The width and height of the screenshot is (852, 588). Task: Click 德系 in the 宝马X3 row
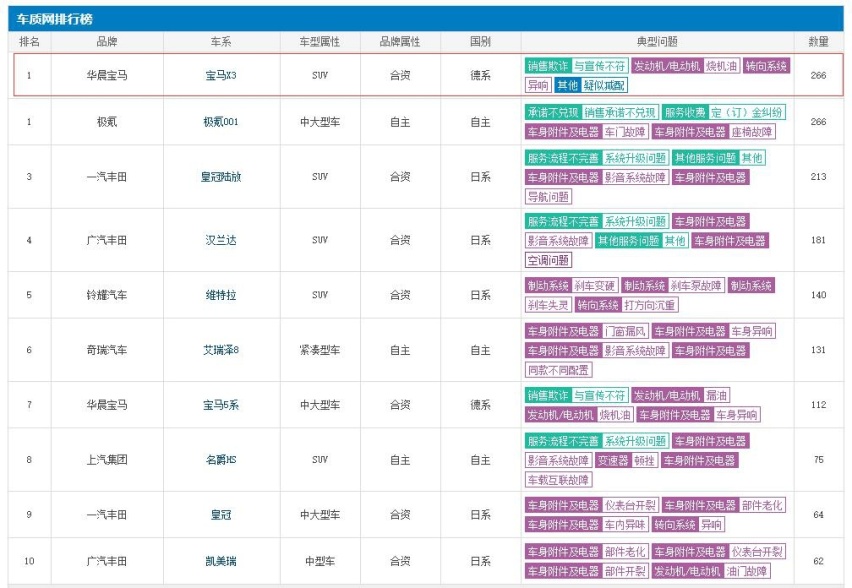click(480, 76)
